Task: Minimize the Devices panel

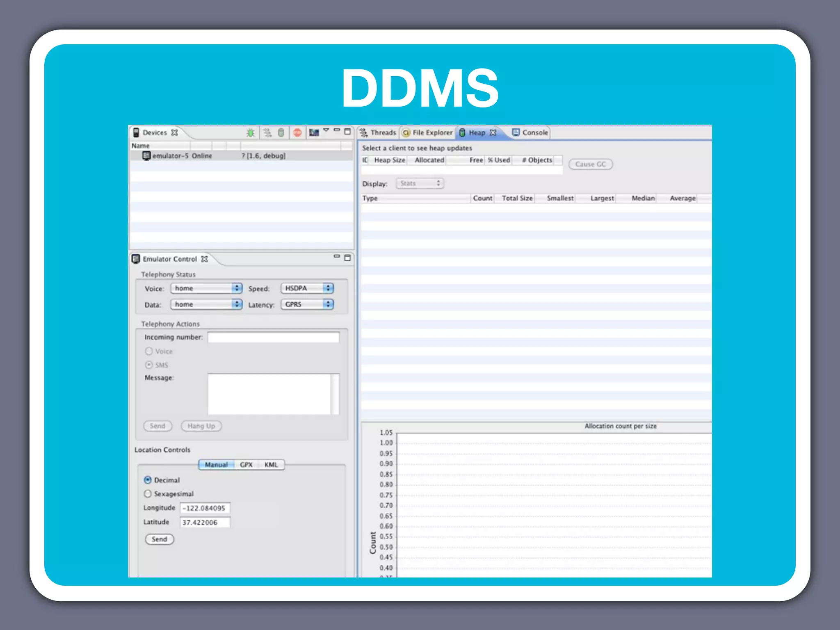Action: tap(337, 130)
